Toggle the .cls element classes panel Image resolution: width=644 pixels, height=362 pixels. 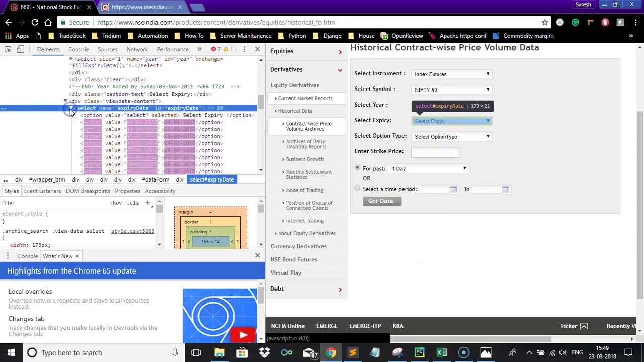133,203
